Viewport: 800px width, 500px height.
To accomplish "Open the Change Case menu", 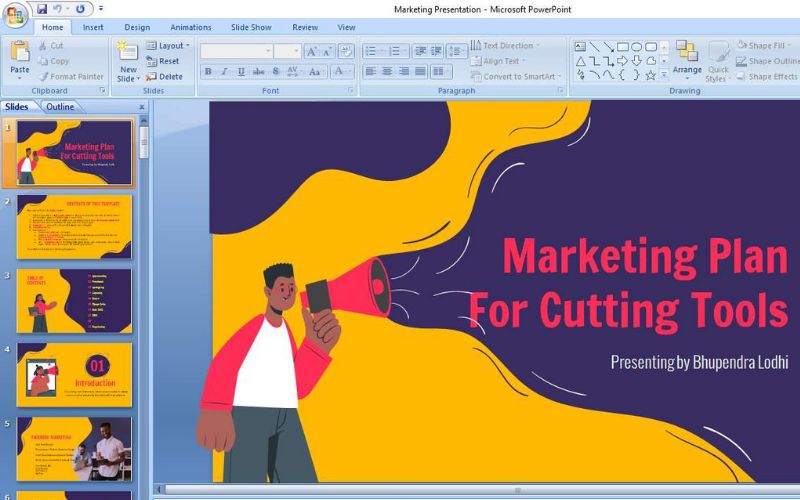I will (315, 72).
